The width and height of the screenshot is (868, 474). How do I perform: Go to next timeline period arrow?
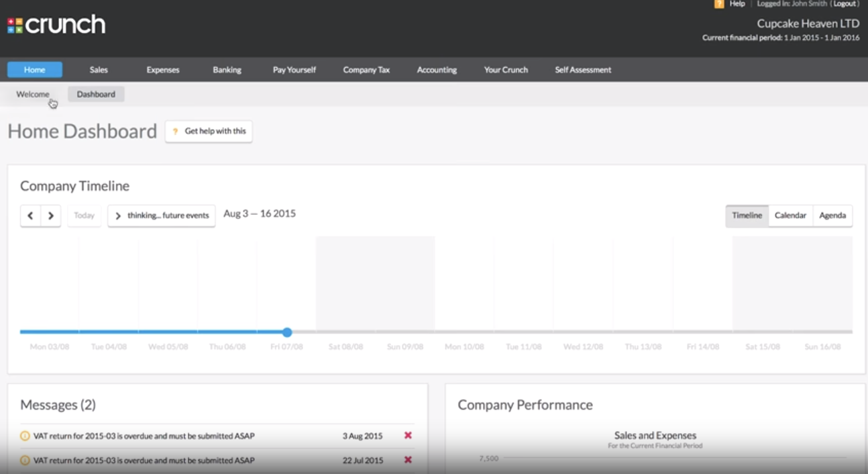(51, 216)
